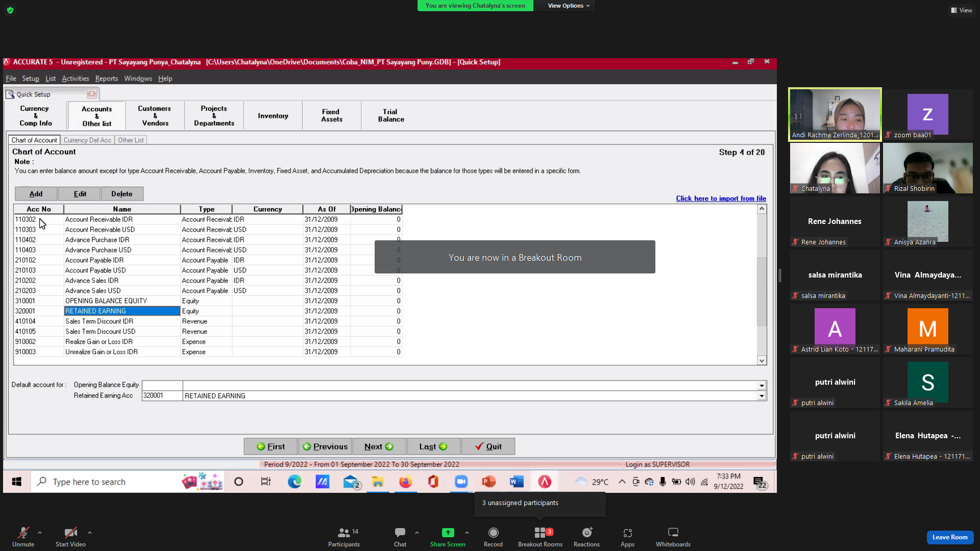Open PowerPoint in the taskbar
The width and height of the screenshot is (980, 551).
(488, 482)
